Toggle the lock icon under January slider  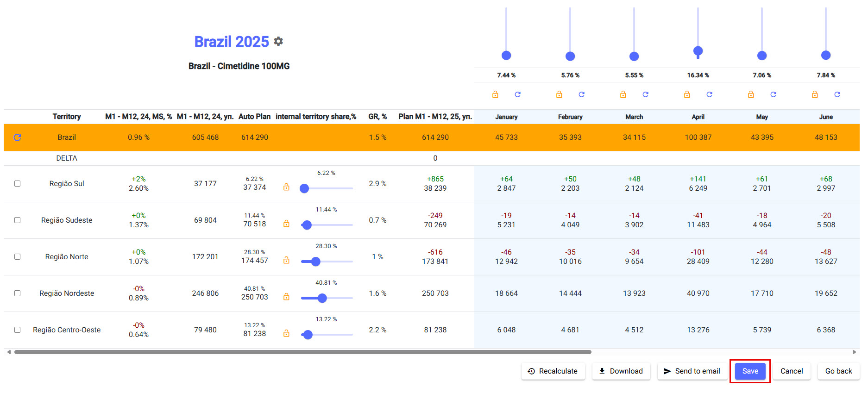(x=495, y=94)
